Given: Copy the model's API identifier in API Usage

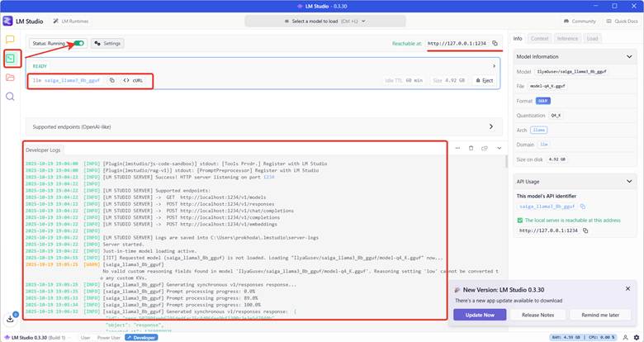Looking at the screenshot, I should pos(582,207).
